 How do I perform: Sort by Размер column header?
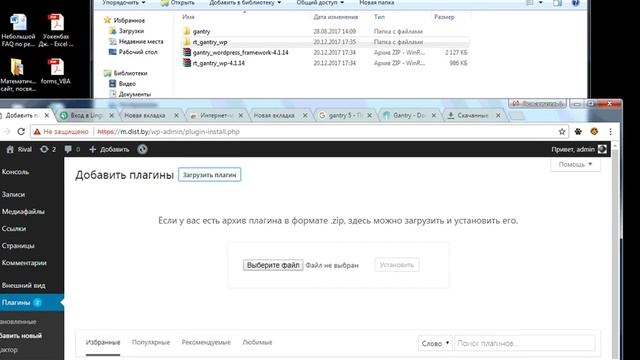pyautogui.click(x=444, y=17)
